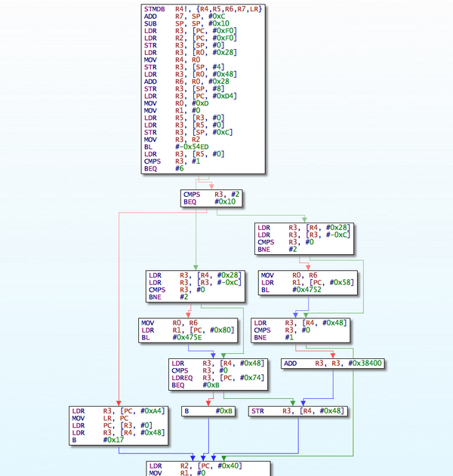Screen dimensions: 453x476
Task: Select LDR R1, [PC, #0x80] instruction
Action: point(188,330)
